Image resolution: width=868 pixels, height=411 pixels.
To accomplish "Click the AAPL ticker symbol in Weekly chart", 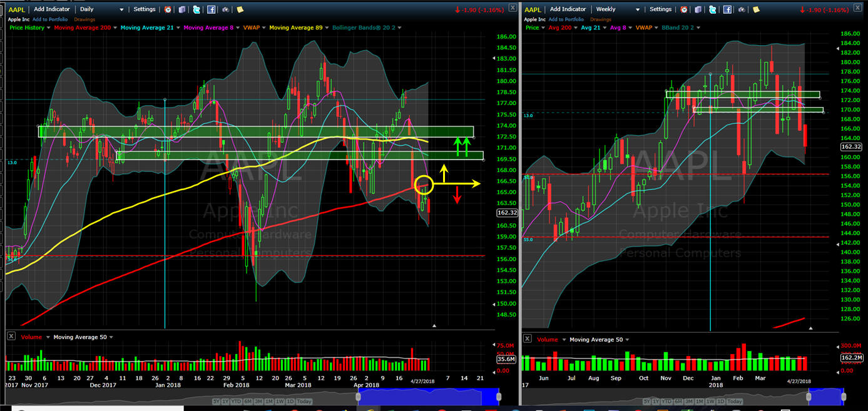I will coord(533,9).
